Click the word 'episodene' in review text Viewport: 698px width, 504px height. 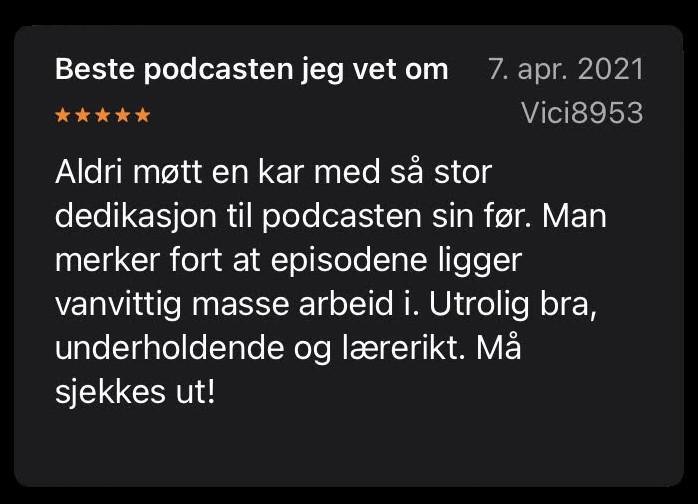click(x=349, y=262)
